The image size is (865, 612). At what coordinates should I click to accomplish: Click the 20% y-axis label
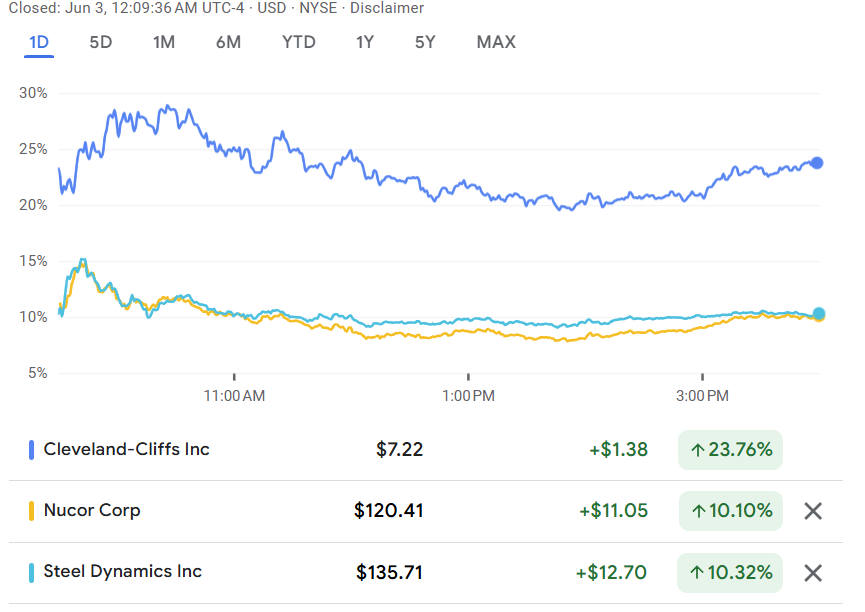coord(33,205)
